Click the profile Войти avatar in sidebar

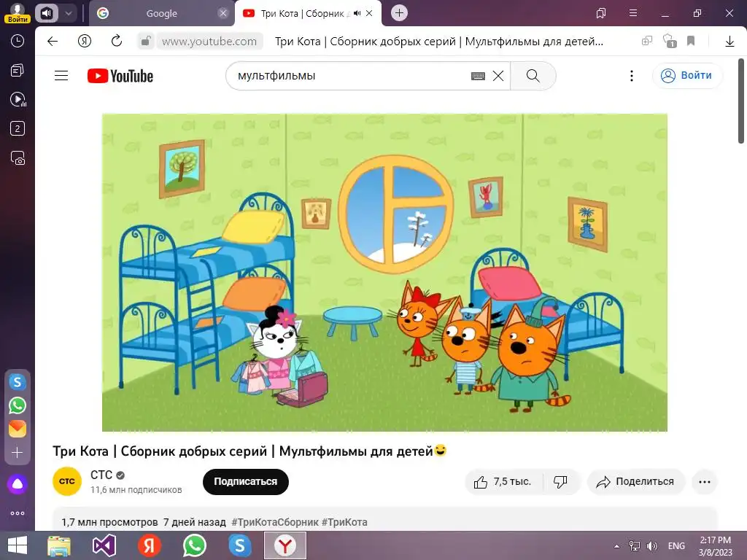click(18, 13)
